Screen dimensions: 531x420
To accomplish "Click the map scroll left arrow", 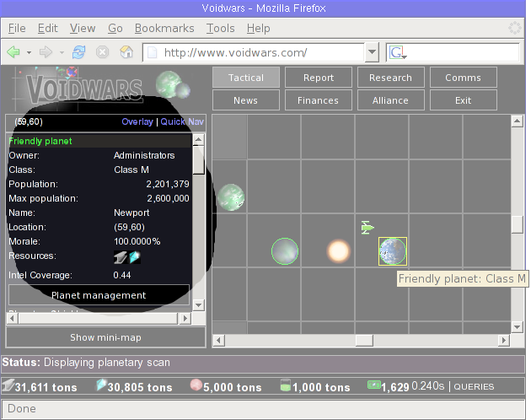I will 219,340.
